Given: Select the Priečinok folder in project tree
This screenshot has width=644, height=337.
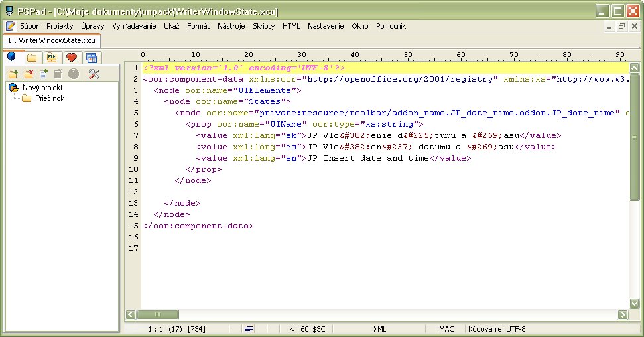Looking at the screenshot, I should coord(50,98).
